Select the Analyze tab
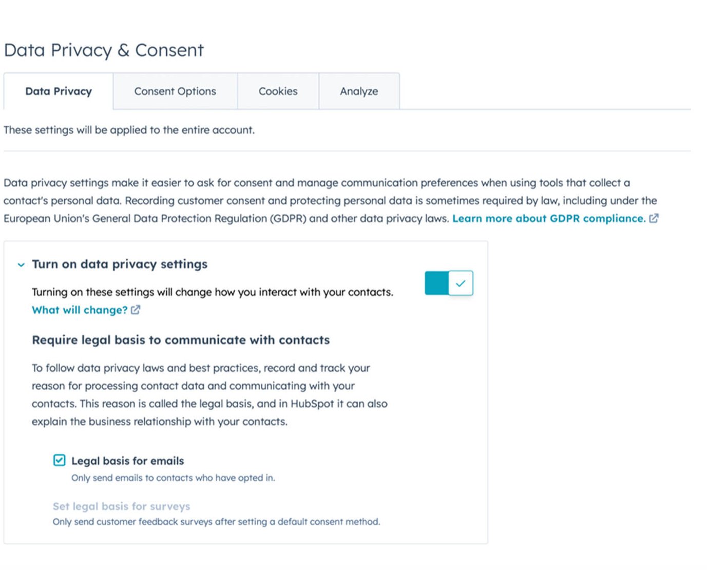The image size is (707, 588). [358, 91]
